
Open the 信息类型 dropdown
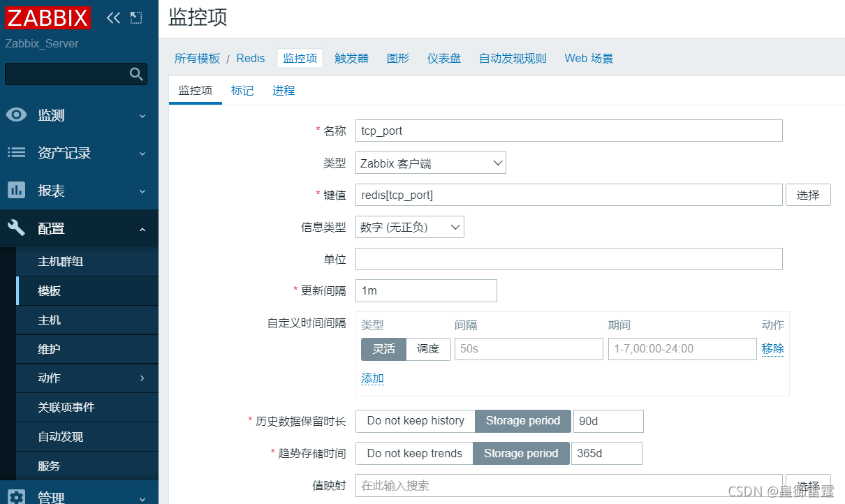409,226
